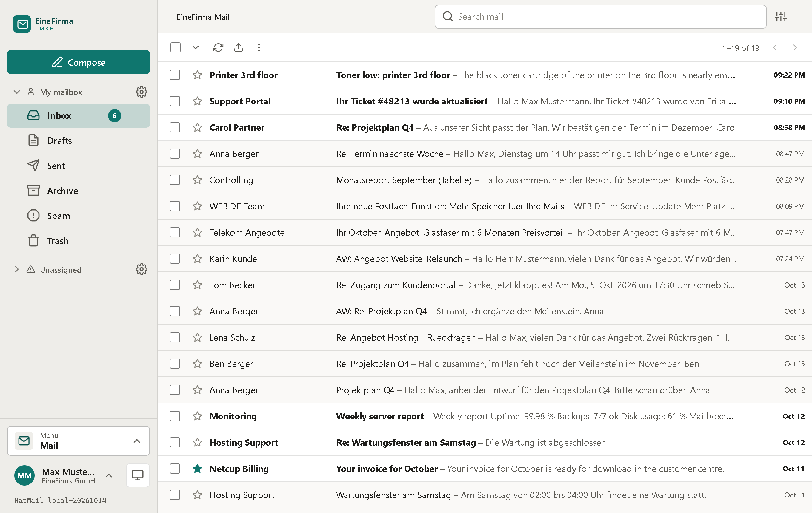The height and width of the screenshot is (513, 812).
Task: Go to next page arrow
Action: point(795,47)
